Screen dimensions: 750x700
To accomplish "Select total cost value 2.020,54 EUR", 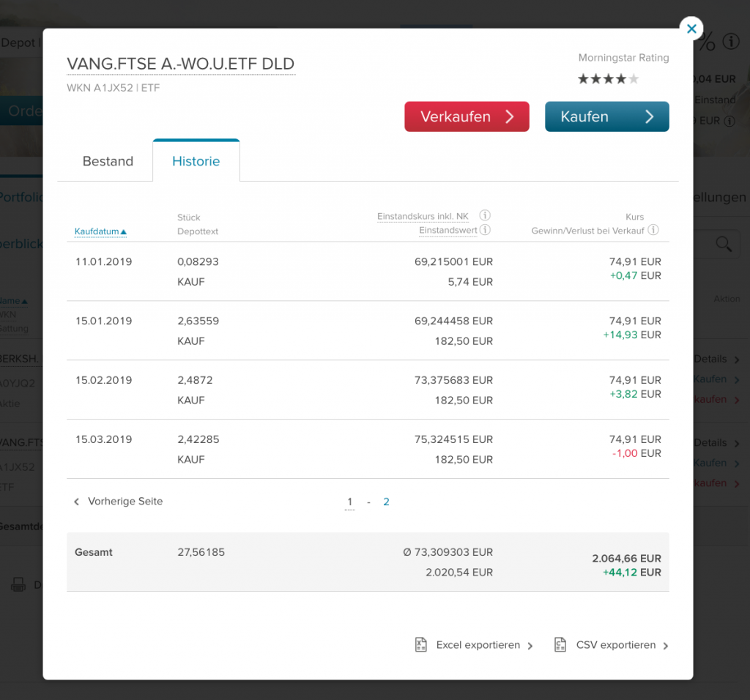I will coord(459,573).
